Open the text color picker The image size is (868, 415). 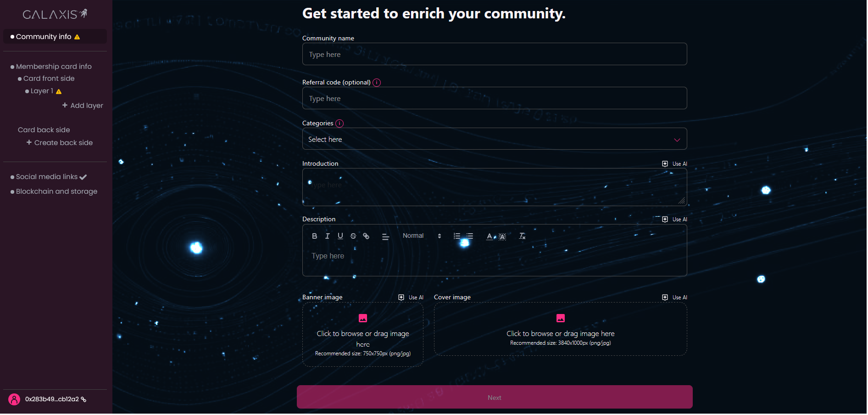[x=490, y=236]
